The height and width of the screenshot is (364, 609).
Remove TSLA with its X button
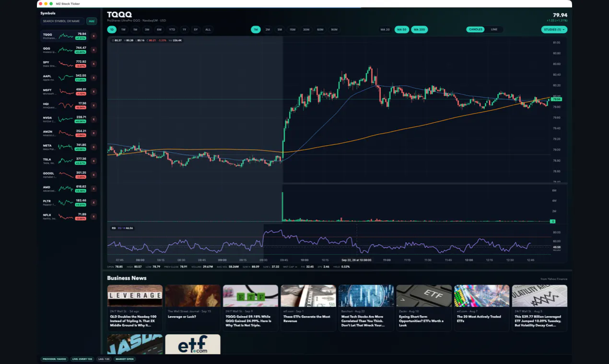[x=94, y=161]
